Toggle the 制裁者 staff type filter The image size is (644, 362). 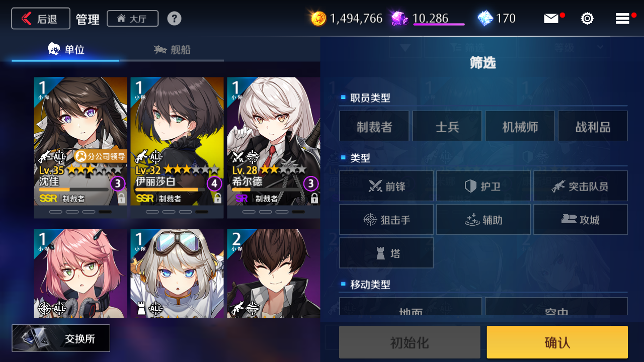tap(374, 126)
